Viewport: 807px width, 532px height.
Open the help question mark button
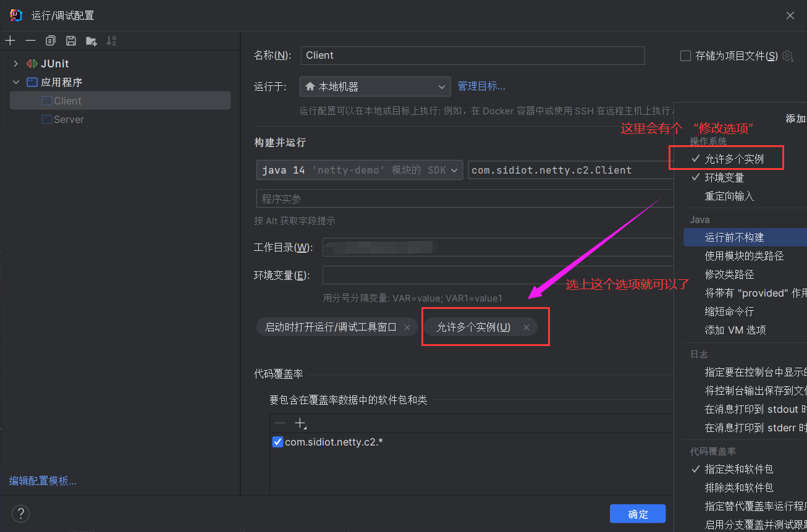tap(20, 513)
